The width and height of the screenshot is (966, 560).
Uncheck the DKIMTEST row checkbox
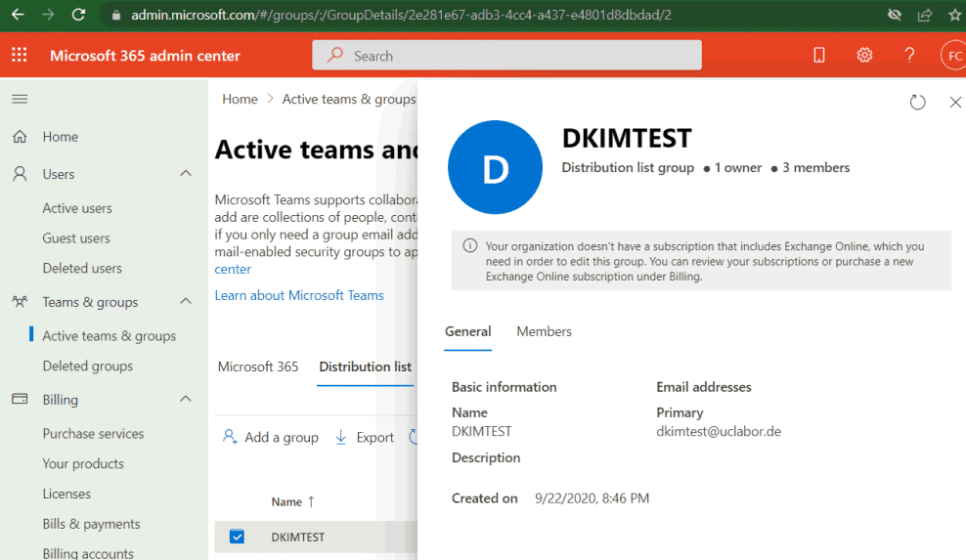pos(238,537)
